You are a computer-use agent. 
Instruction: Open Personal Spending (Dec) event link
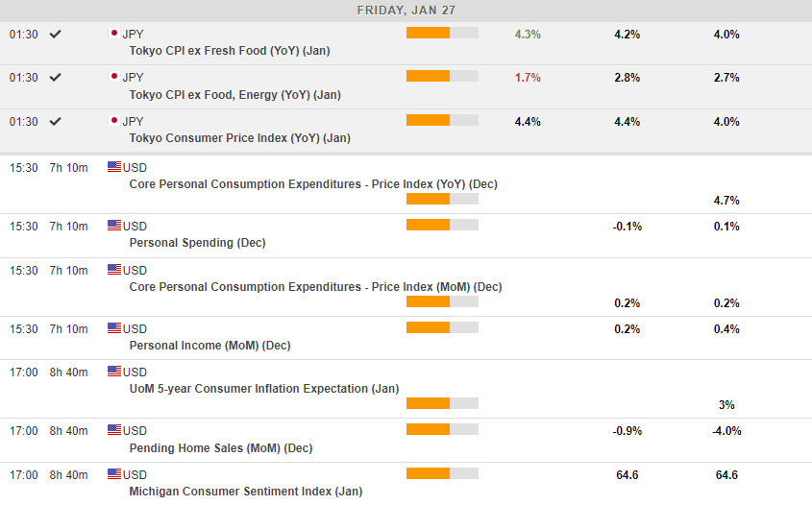[x=197, y=243]
